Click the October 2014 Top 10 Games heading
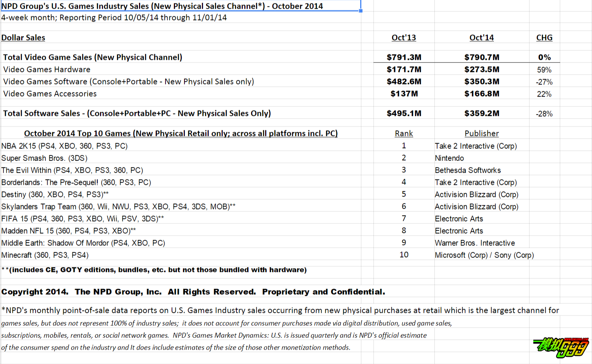The image size is (592, 364). 181,133
